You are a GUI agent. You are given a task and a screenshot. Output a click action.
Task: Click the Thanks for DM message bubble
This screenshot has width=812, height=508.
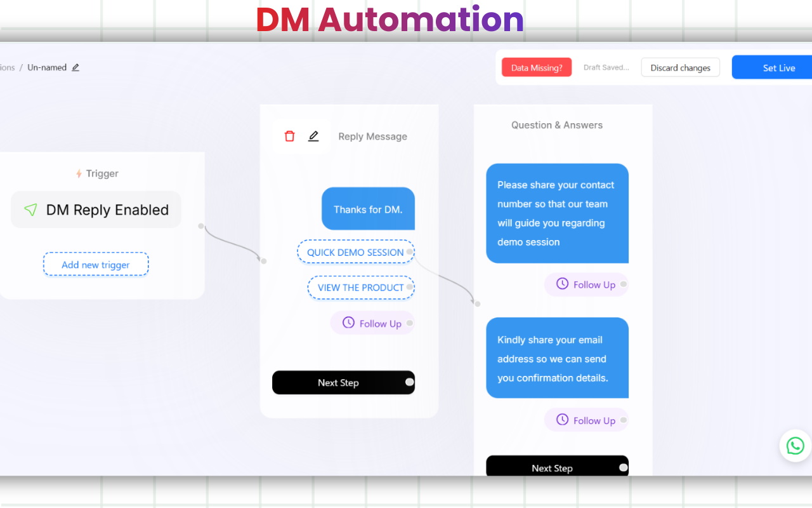[368, 208]
